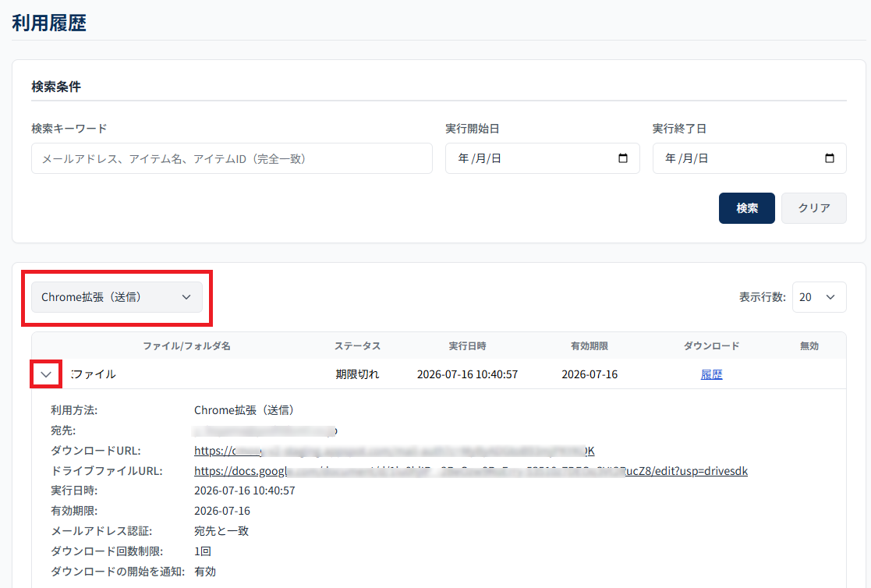Open the ダウンロードURL link
The height and width of the screenshot is (588, 871).
pyautogui.click(x=395, y=451)
